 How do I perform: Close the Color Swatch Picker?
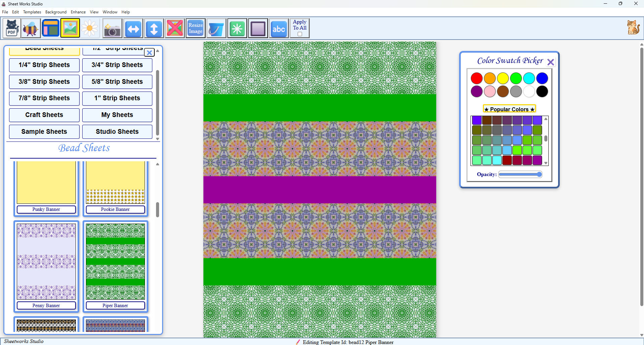(x=550, y=61)
